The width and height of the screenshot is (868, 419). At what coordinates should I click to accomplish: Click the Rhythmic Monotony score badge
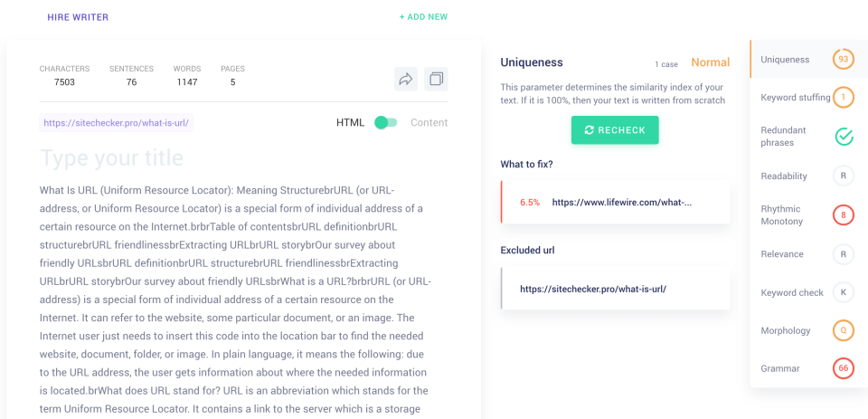[843, 215]
